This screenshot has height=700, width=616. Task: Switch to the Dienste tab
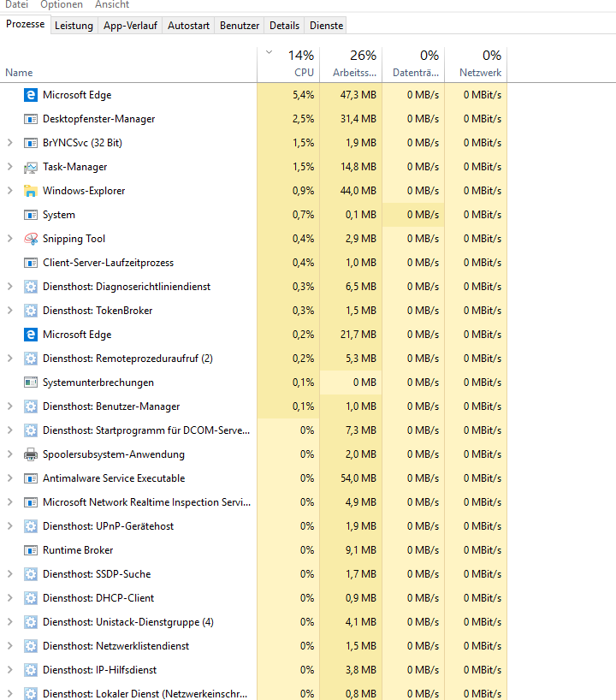tap(326, 26)
